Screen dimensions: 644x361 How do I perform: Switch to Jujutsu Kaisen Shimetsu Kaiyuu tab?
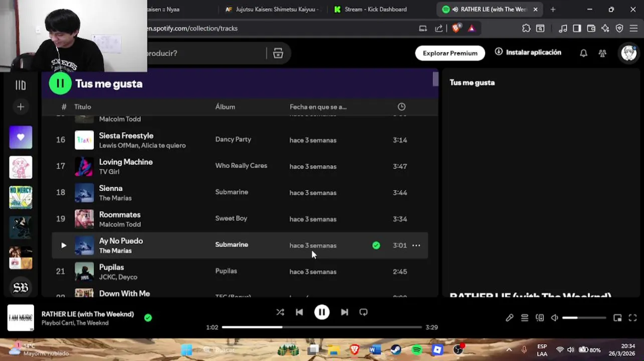[x=272, y=9]
